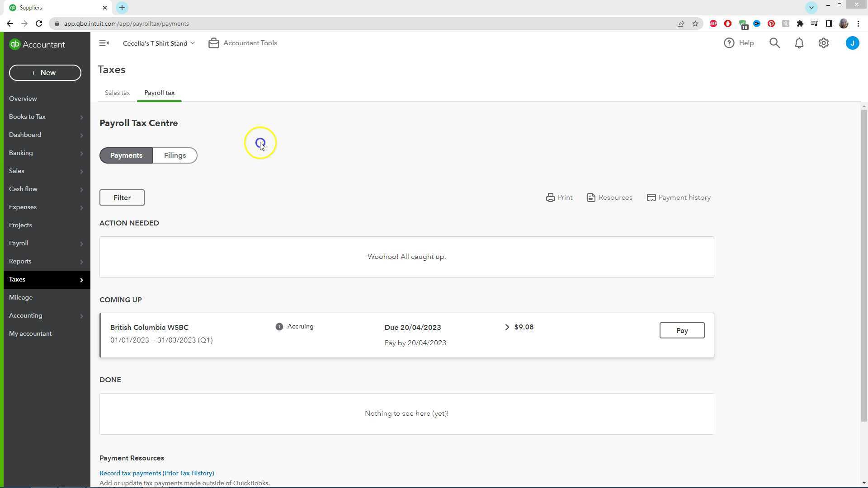Open the Cecelia's T-Shirt Stand company dropdown
This screenshot has height=488, width=868.
coord(159,43)
